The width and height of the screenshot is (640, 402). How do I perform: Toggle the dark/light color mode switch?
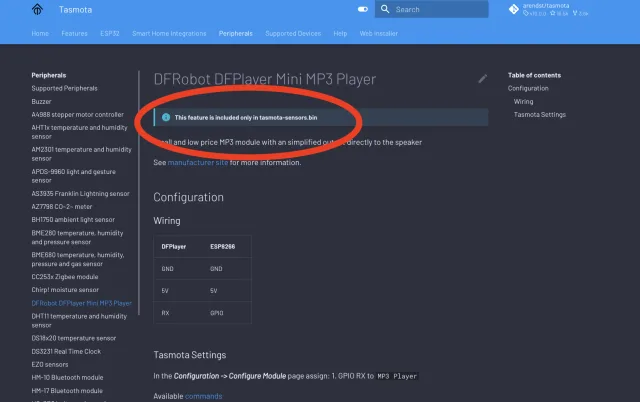(363, 9)
